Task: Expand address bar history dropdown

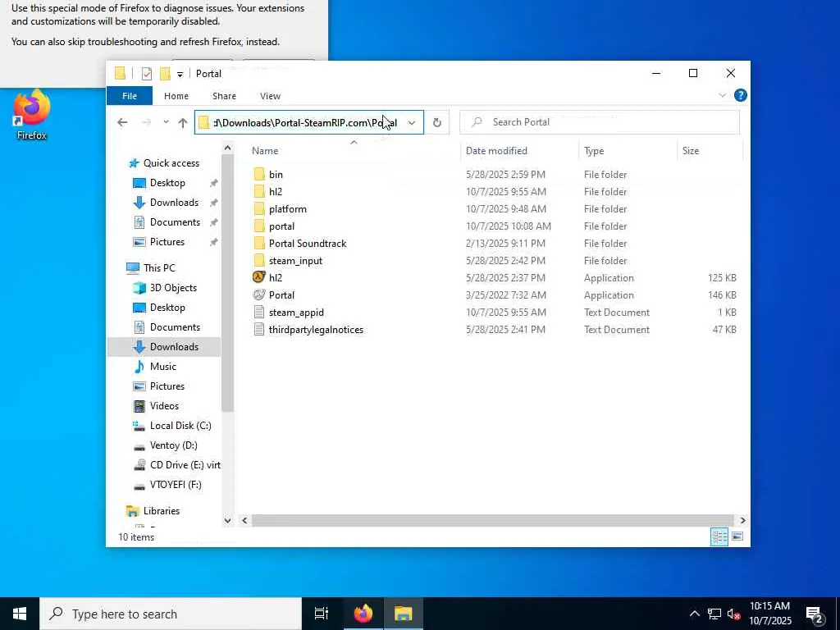Action: [412, 123]
